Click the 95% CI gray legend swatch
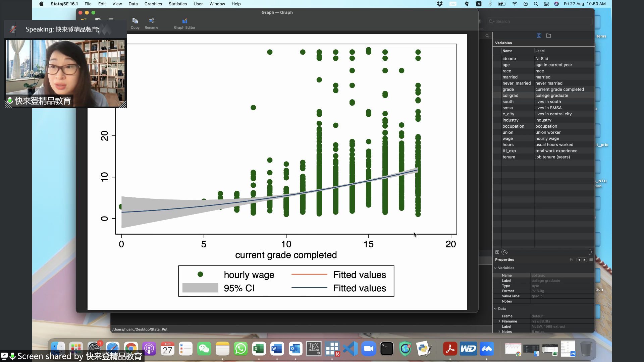Image resolution: width=644 pixels, height=362 pixels. 200,288
